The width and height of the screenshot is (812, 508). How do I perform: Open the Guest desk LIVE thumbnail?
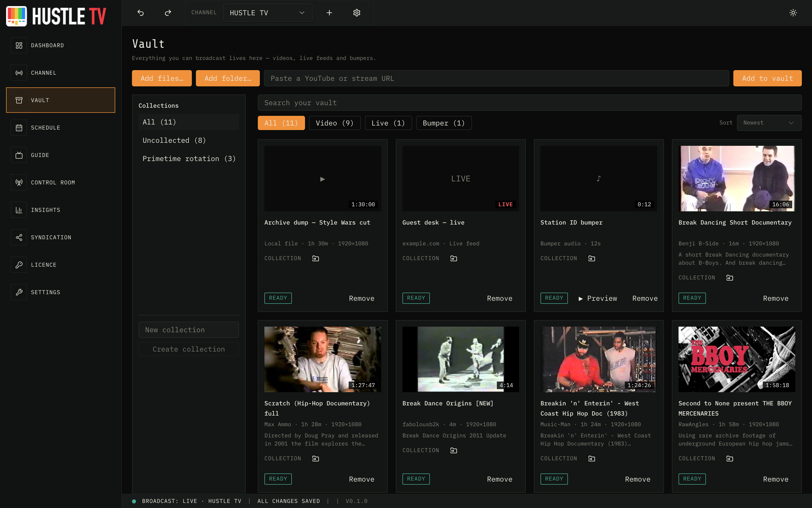[x=460, y=178]
